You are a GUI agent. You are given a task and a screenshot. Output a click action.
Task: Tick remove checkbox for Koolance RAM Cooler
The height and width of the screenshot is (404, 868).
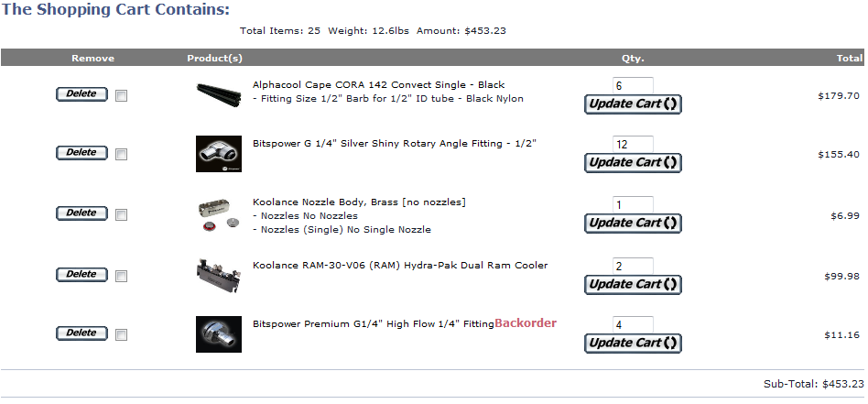(x=121, y=276)
